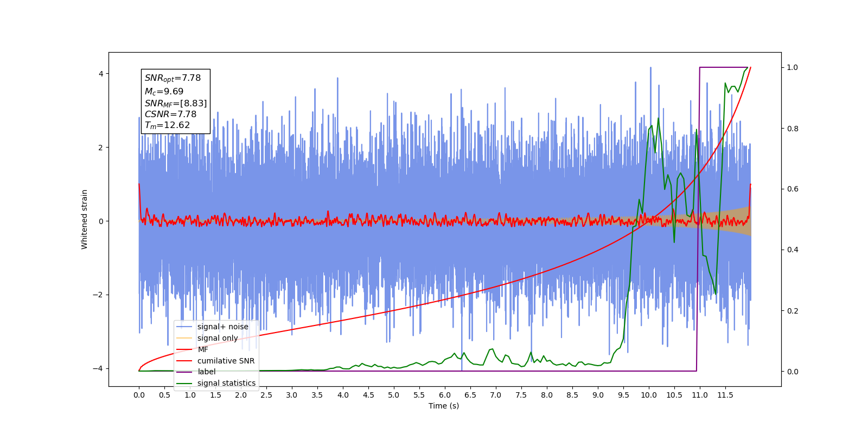This screenshot has height=434, width=868.
Task: Click the 11.5 tick on time axis
Action: click(x=725, y=395)
